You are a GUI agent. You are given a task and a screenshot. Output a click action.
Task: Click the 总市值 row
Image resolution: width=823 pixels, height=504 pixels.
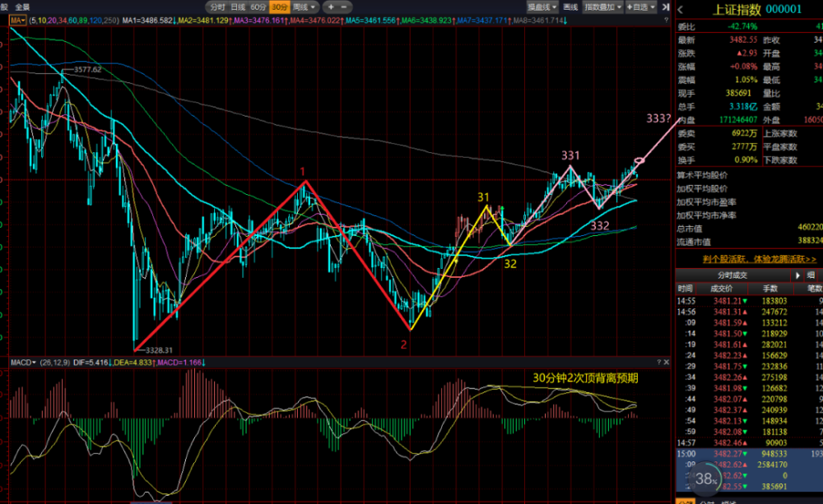(749, 228)
